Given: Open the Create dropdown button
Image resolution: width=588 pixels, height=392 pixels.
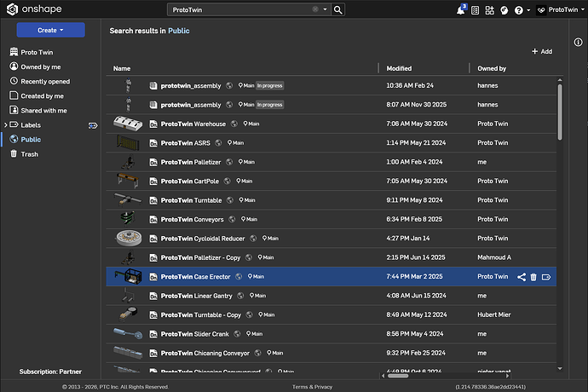Looking at the screenshot, I should tap(50, 30).
